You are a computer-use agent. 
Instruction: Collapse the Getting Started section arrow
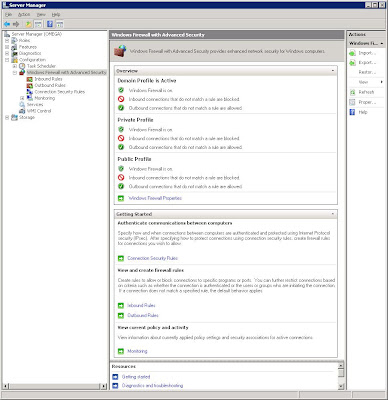[333, 214]
